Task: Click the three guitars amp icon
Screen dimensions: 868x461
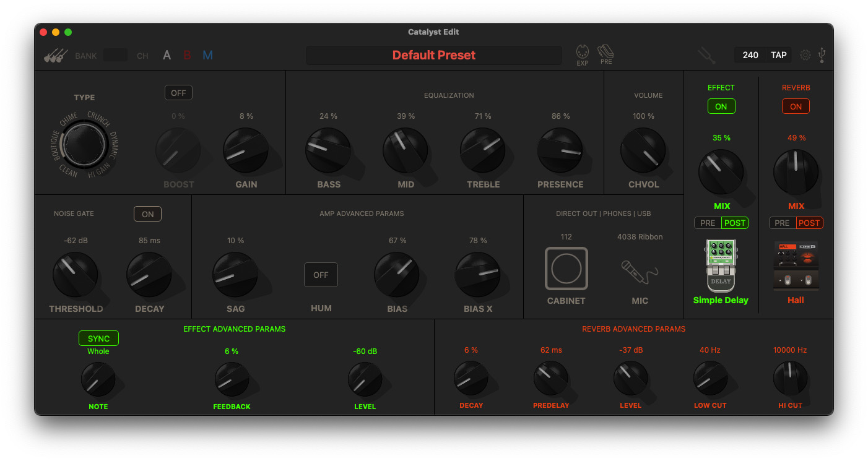Action: [x=54, y=55]
